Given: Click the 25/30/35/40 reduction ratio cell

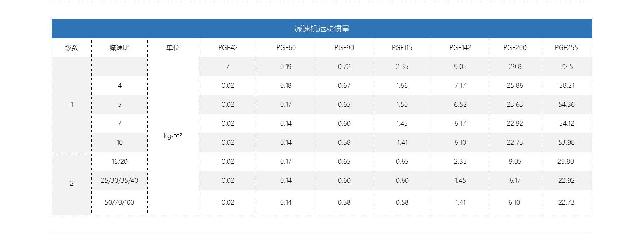Looking at the screenshot, I should (119, 180).
